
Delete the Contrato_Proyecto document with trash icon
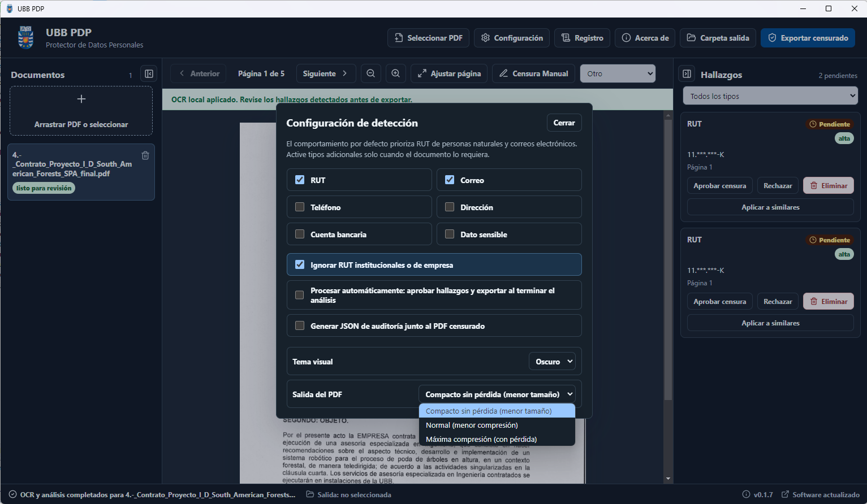pos(145,155)
